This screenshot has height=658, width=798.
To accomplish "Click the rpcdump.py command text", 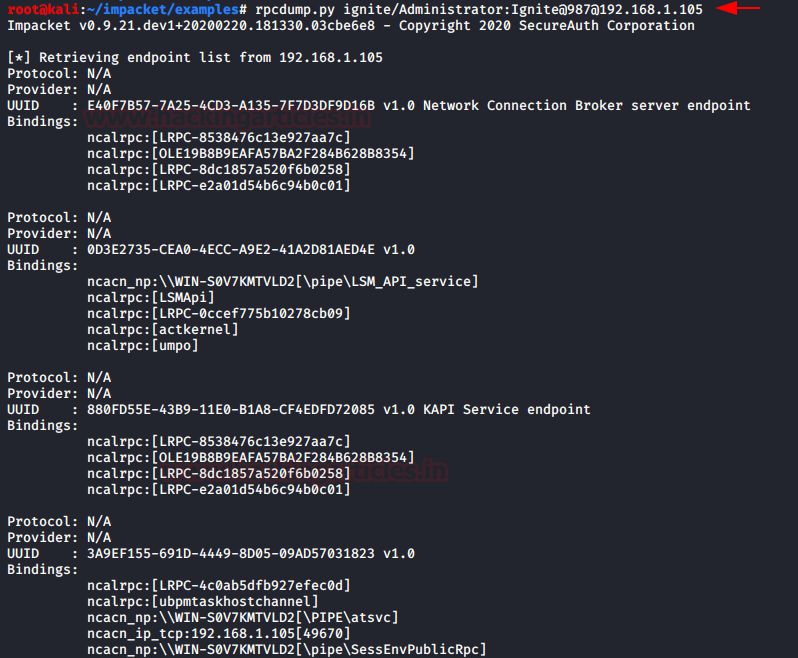I will [x=478, y=9].
